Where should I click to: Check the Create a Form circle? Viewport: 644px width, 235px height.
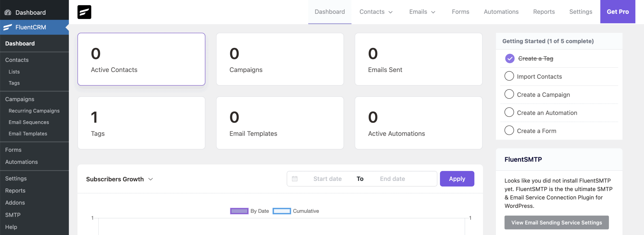(x=509, y=130)
